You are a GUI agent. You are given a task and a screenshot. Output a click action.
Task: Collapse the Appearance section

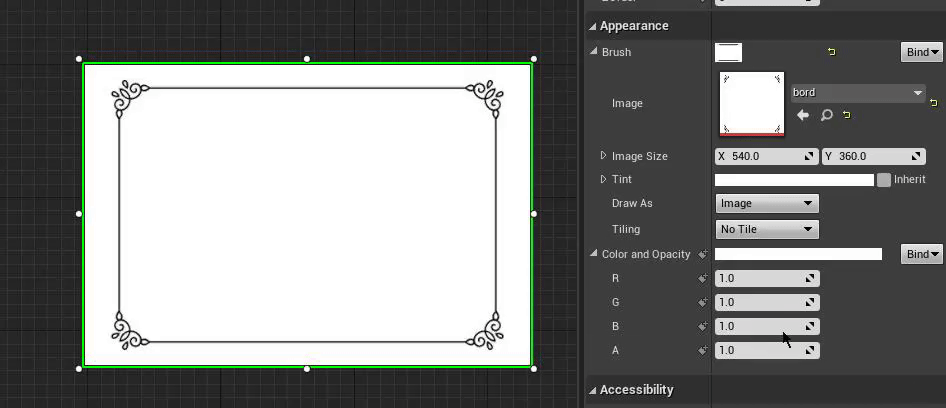(x=592, y=26)
